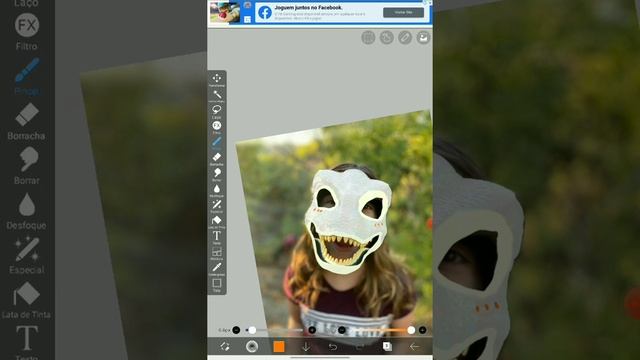Open the Facebook logo in ad
The height and width of the screenshot is (360, 640).
tap(264, 13)
